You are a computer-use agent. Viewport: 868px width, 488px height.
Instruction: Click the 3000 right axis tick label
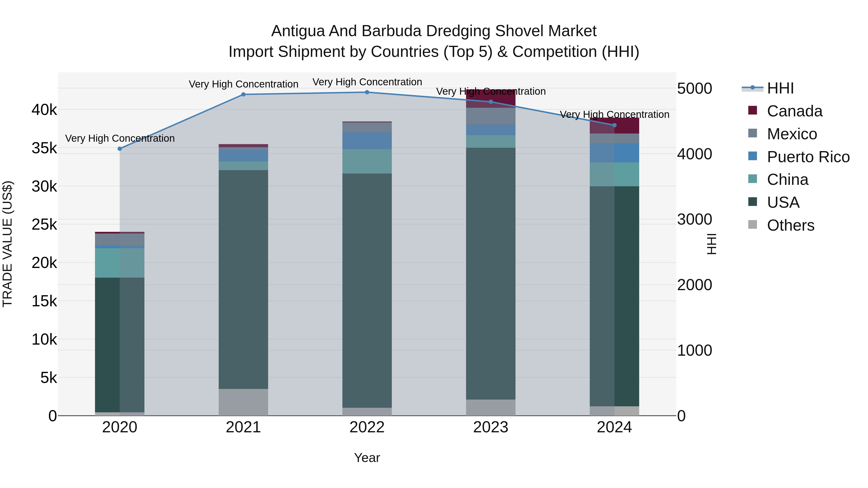[x=694, y=219]
